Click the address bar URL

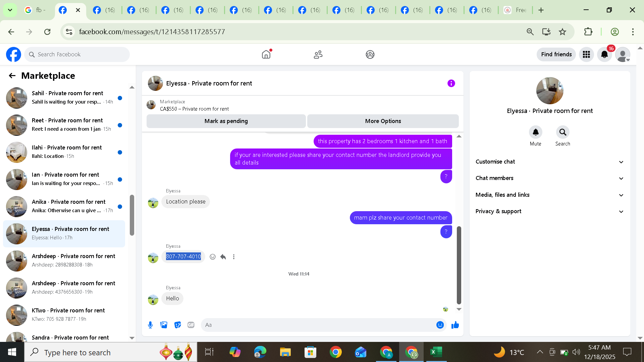(152, 32)
